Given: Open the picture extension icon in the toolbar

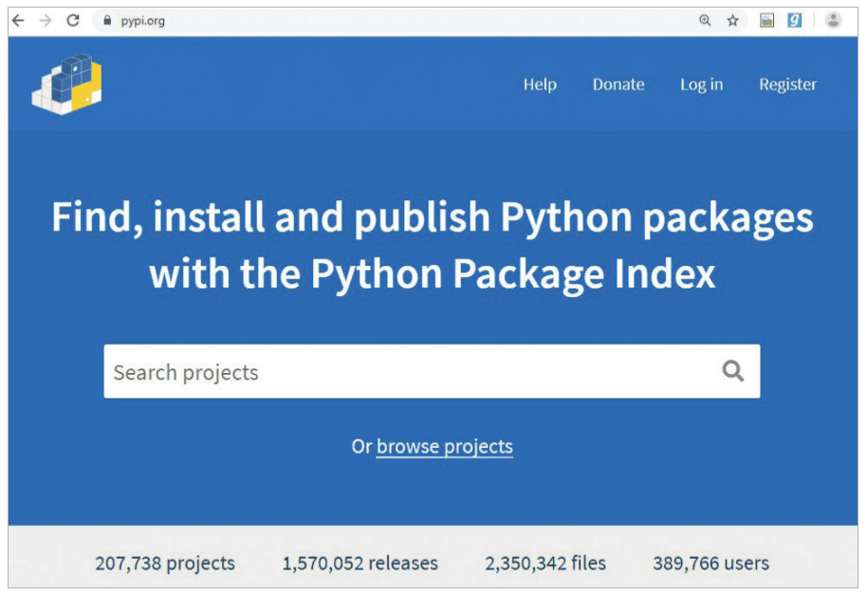Looking at the screenshot, I should click(766, 20).
